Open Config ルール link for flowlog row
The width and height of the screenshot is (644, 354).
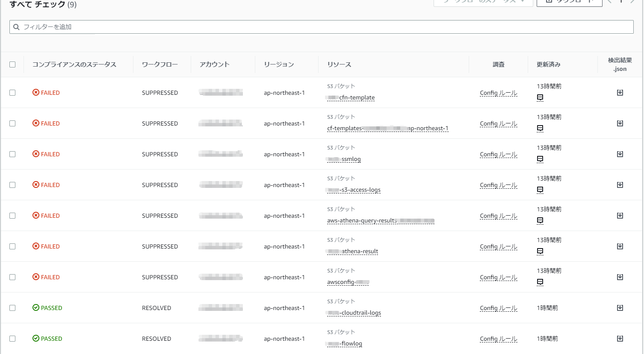[499, 339]
